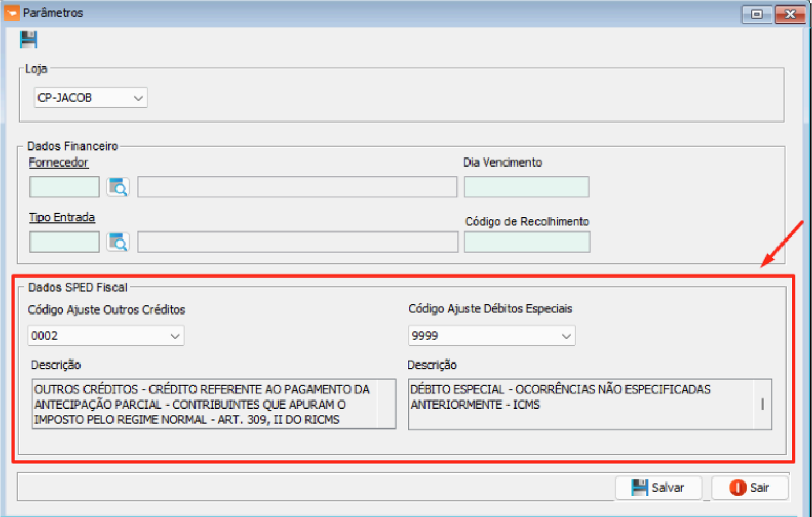Click the Débito Especial description text box
This screenshot has height=517, width=812.
pos(580,404)
